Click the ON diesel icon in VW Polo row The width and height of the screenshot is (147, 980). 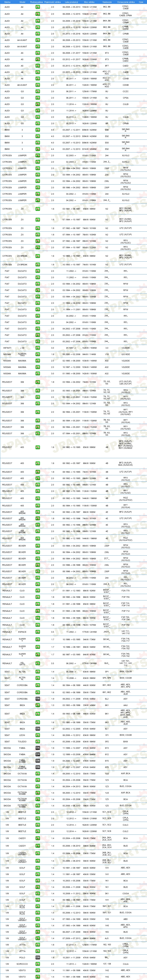(38, 958)
